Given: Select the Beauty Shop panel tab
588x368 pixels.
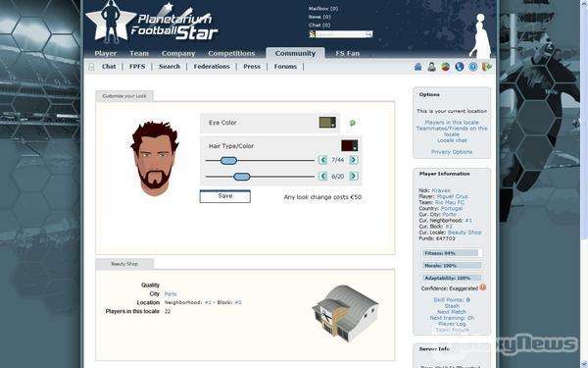Looking at the screenshot, I should click(x=124, y=264).
